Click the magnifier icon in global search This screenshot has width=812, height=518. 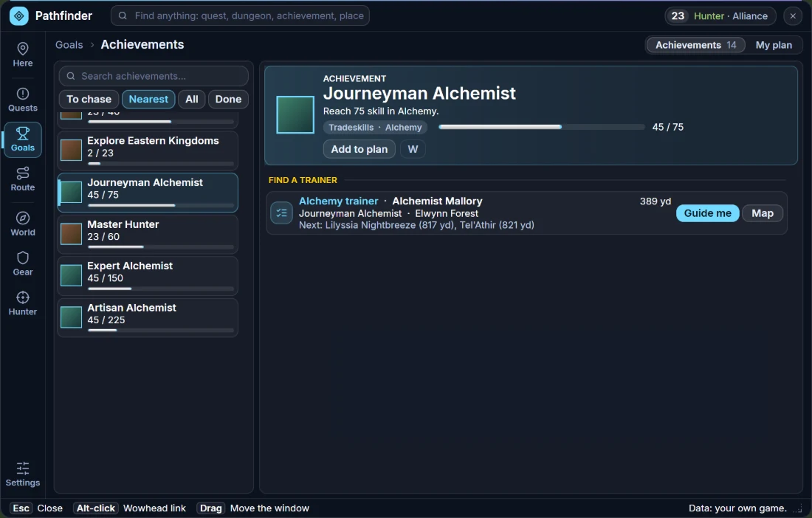coord(123,16)
